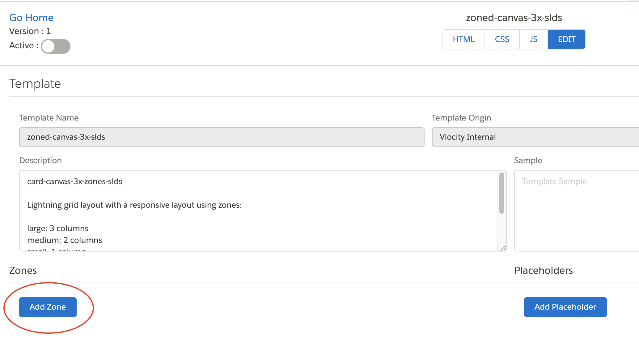The image size is (639, 364).
Task: Click the 'Description' field label
Action: click(x=40, y=160)
